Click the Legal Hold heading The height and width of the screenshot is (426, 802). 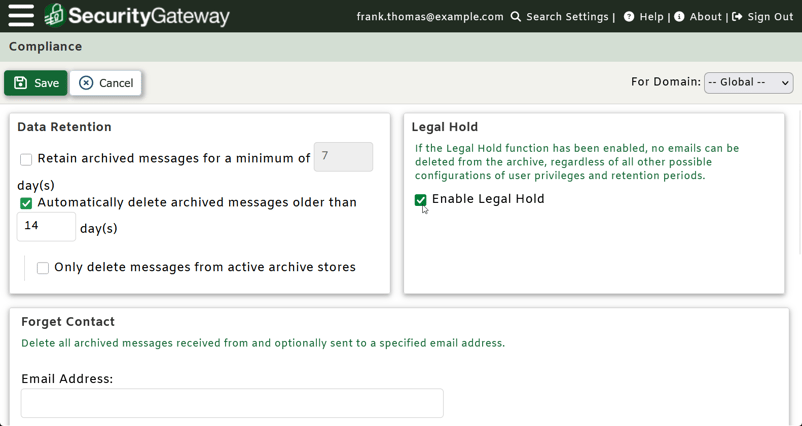point(444,127)
